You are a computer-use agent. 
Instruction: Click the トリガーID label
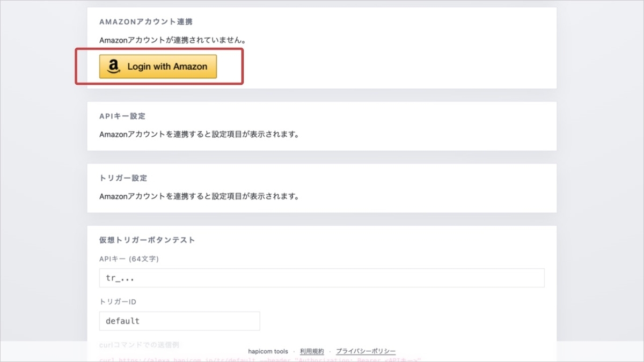click(x=118, y=302)
